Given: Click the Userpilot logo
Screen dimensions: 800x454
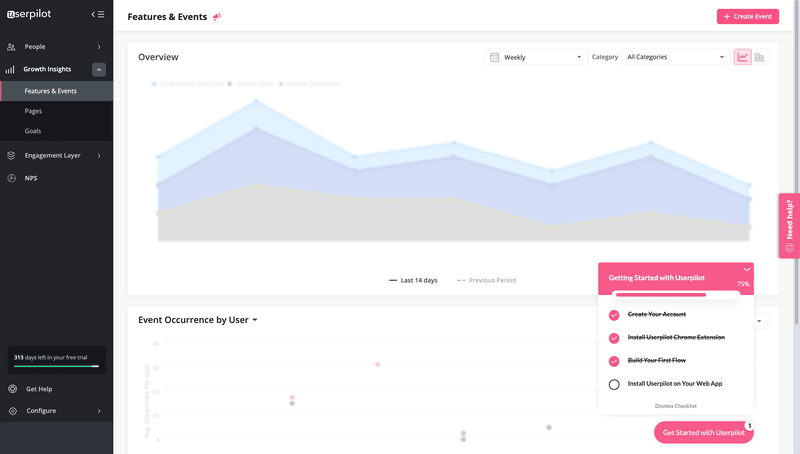Looking at the screenshot, I should [29, 14].
